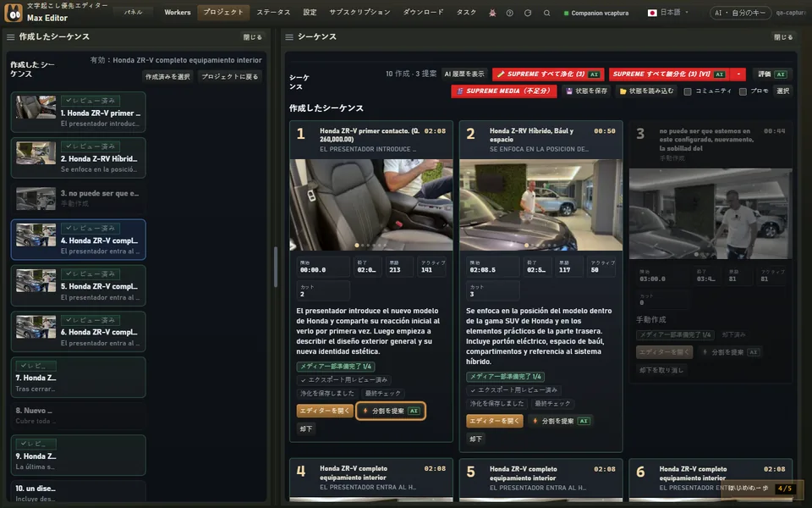812x508 pixels.
Task: Click sequence 2 card showroom thumbnail
Action: point(540,205)
